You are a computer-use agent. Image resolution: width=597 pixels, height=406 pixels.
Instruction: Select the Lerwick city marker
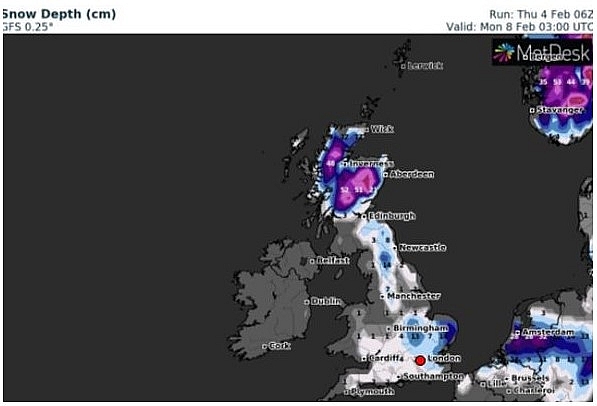(404, 66)
